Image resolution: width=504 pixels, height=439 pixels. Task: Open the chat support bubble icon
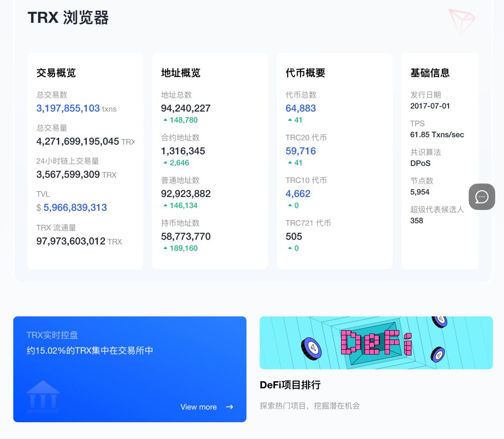pos(482,196)
